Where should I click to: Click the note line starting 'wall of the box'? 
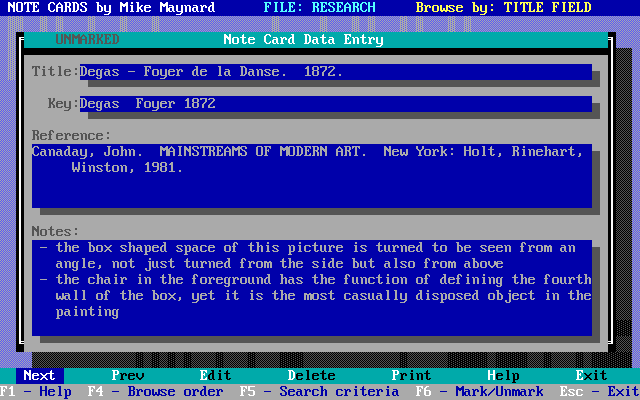tap(324, 296)
